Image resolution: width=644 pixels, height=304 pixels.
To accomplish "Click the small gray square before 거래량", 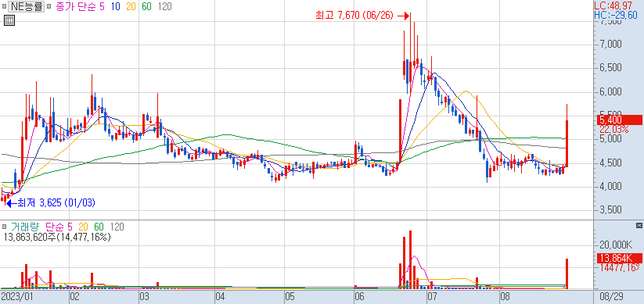I will pyautogui.click(x=5, y=227).
